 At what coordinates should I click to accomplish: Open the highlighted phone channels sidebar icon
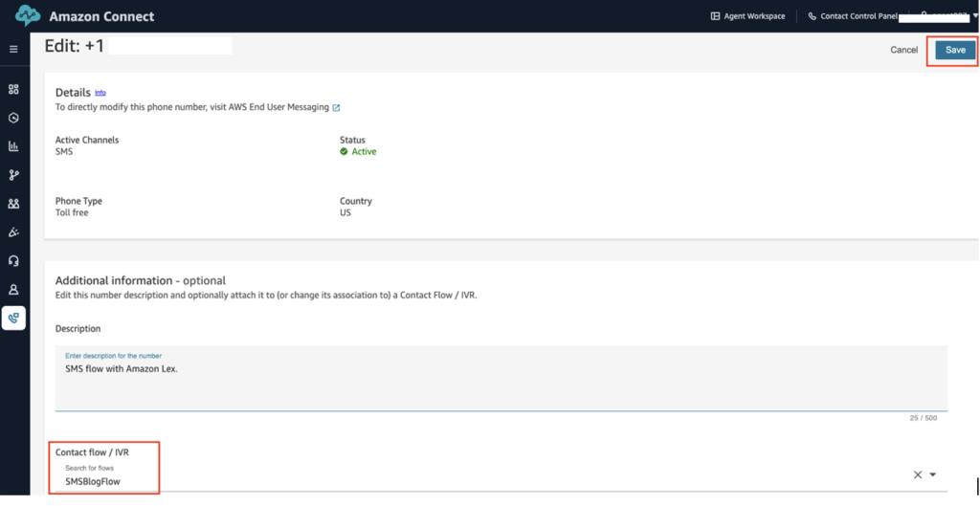click(x=13, y=318)
